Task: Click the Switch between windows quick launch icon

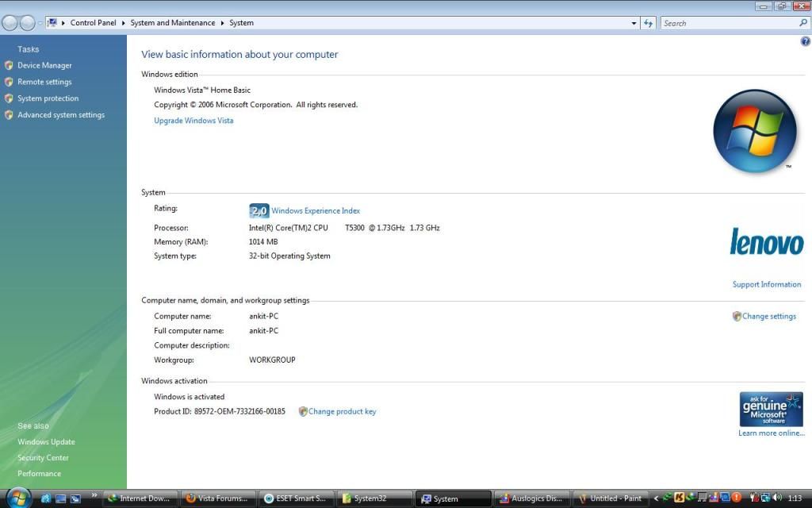Action: coord(75,498)
